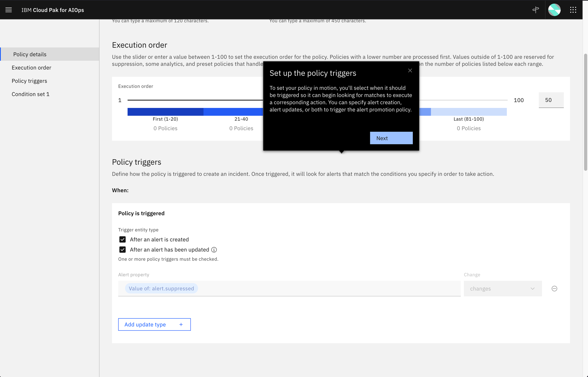Select Policy details in sidebar
Viewport: 588px width, 377px height.
[50, 54]
